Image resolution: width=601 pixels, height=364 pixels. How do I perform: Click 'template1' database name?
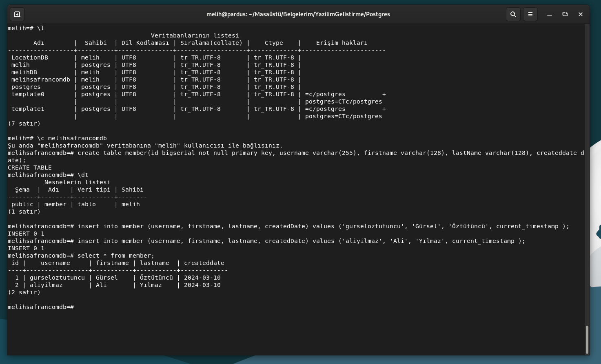[x=28, y=109]
